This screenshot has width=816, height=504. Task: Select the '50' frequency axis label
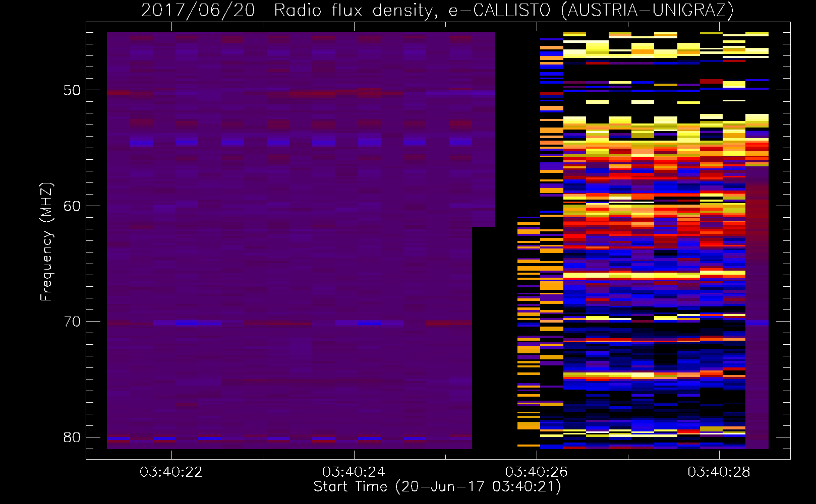point(72,90)
